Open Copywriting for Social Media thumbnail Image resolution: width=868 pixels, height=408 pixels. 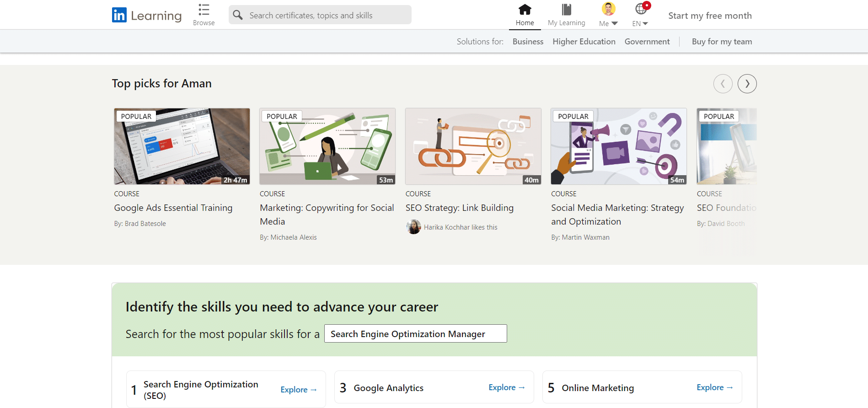coord(327,146)
